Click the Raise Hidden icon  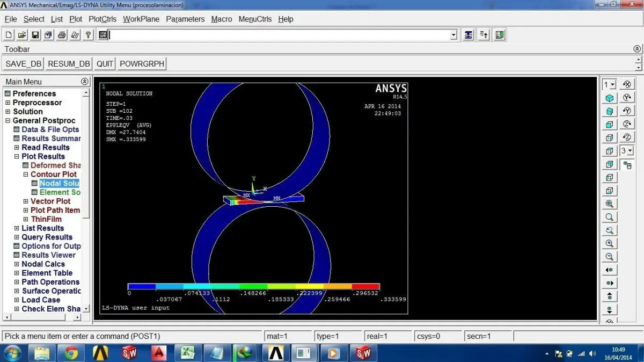(469, 35)
